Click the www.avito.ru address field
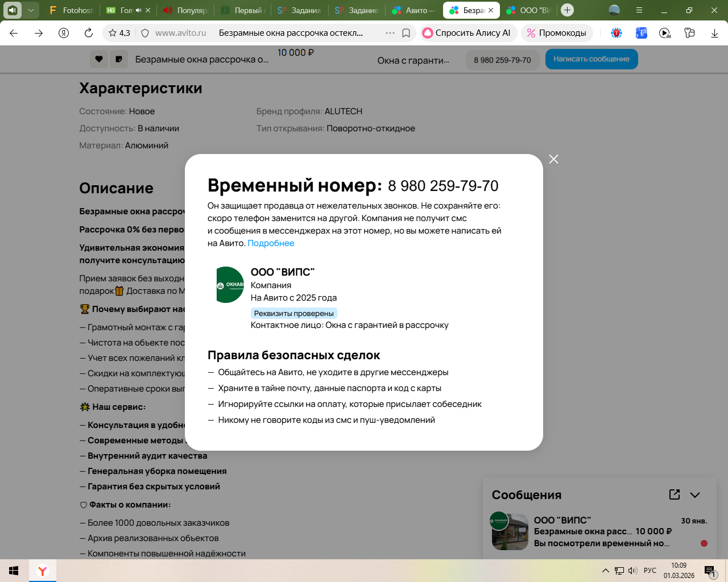 pos(181,33)
